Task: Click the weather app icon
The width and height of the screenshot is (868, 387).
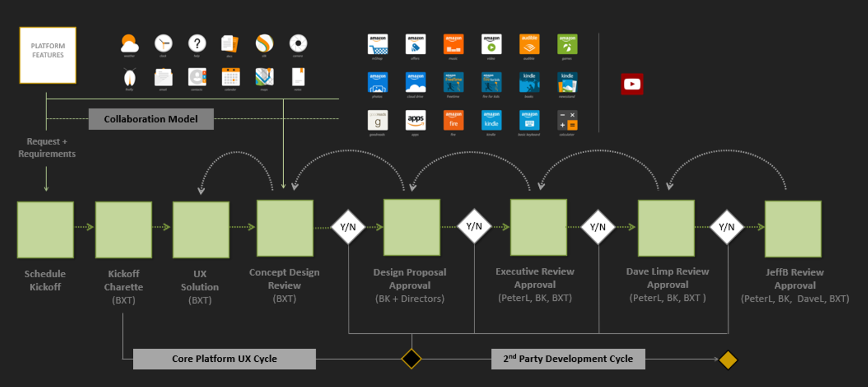Action: (x=129, y=43)
